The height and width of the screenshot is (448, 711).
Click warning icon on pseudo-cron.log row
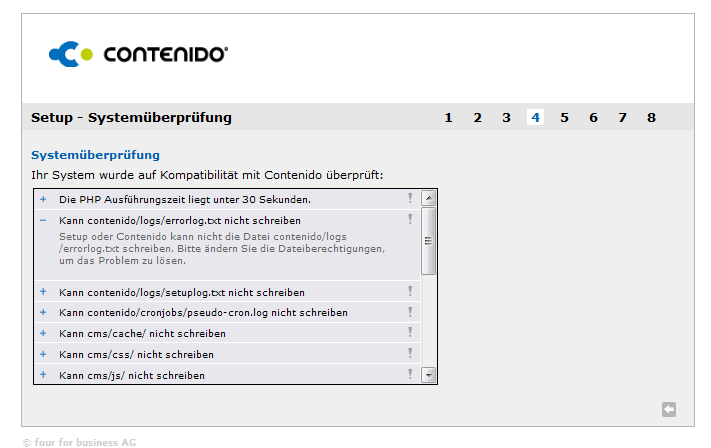(410, 312)
